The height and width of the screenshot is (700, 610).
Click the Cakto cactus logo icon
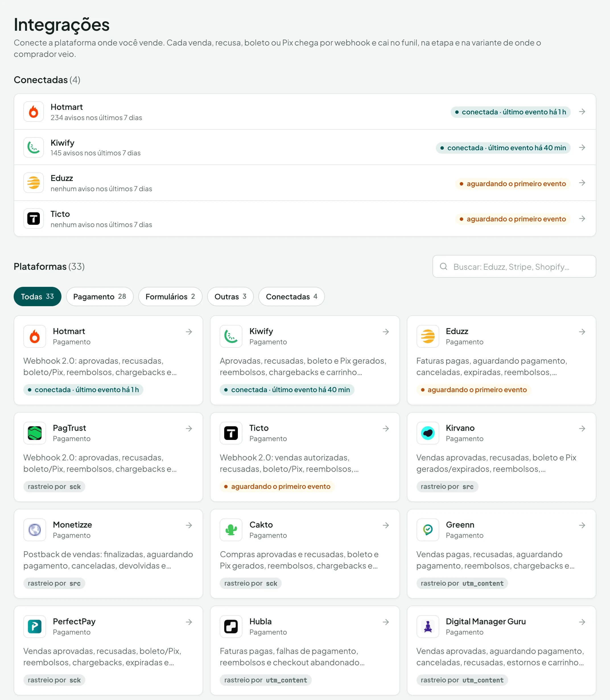point(231,530)
